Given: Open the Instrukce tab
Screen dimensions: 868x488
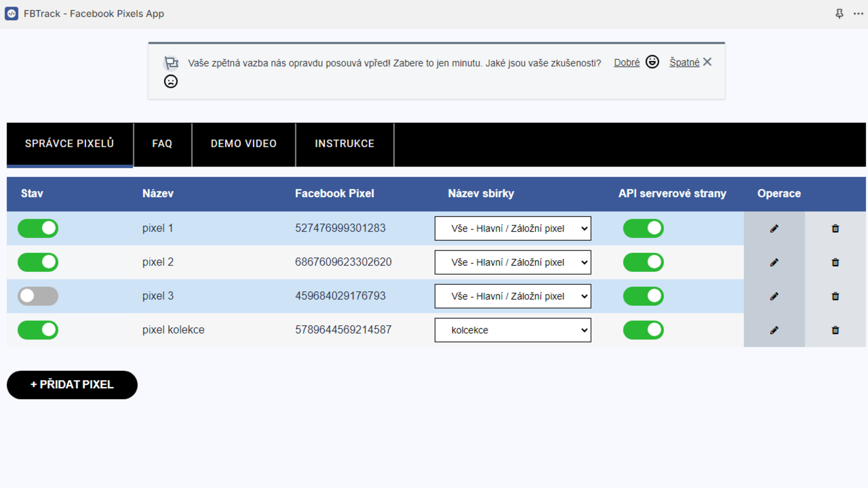Looking at the screenshot, I should (344, 144).
